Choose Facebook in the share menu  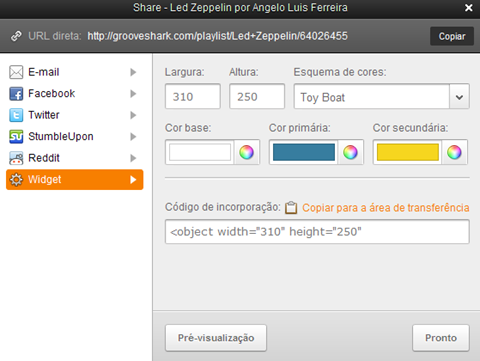(x=75, y=94)
